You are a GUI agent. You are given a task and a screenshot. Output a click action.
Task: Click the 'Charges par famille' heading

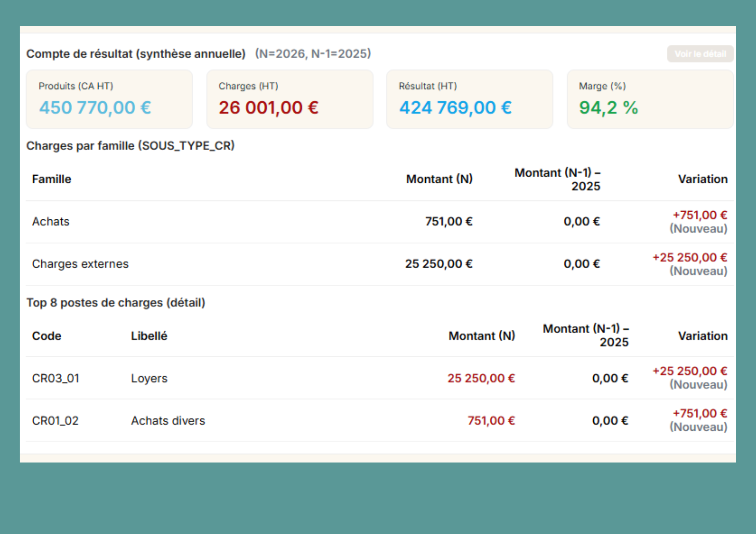130,146
